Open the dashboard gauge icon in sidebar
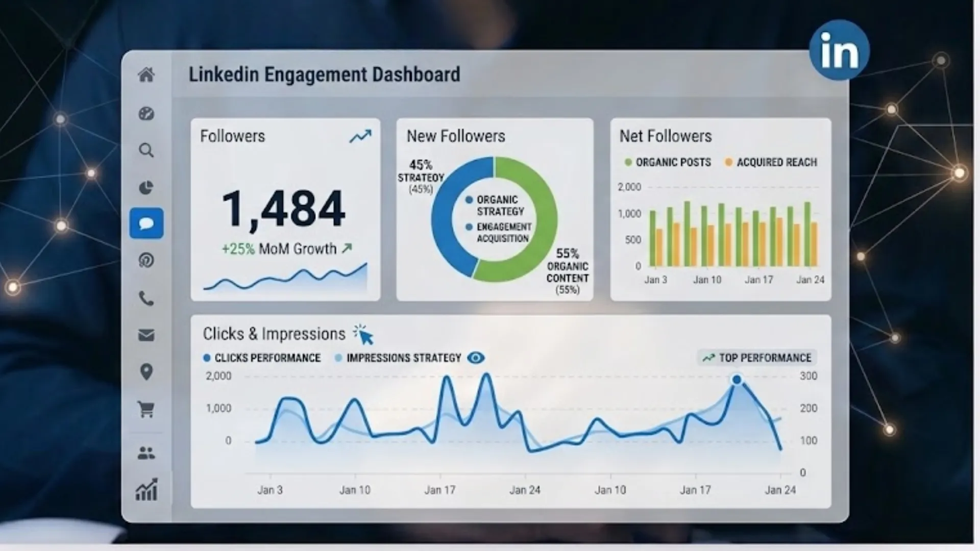 coord(146,113)
